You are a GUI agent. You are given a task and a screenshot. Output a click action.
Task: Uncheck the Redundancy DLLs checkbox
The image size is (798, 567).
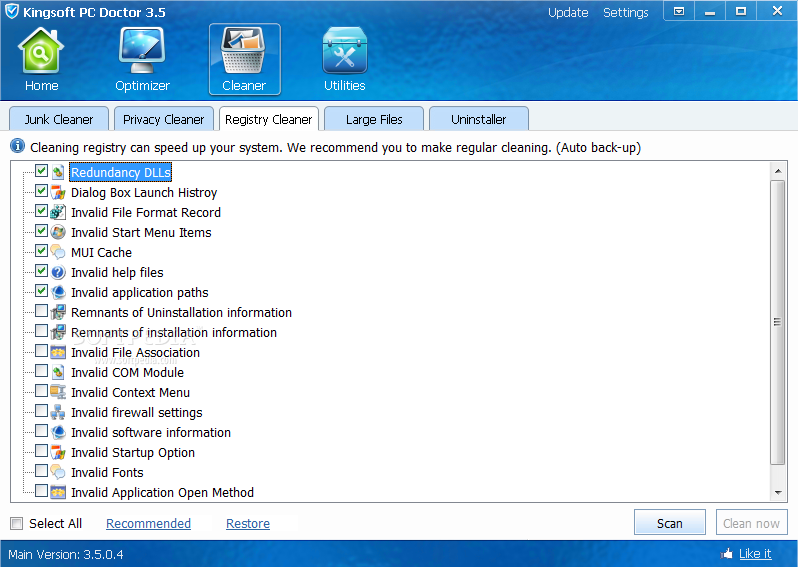coord(41,171)
